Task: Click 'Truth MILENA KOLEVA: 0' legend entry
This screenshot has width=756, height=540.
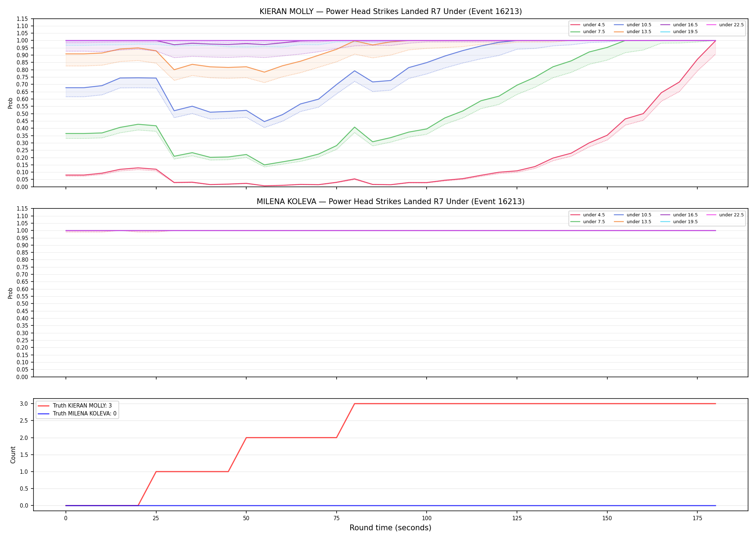Action: [x=77, y=414]
